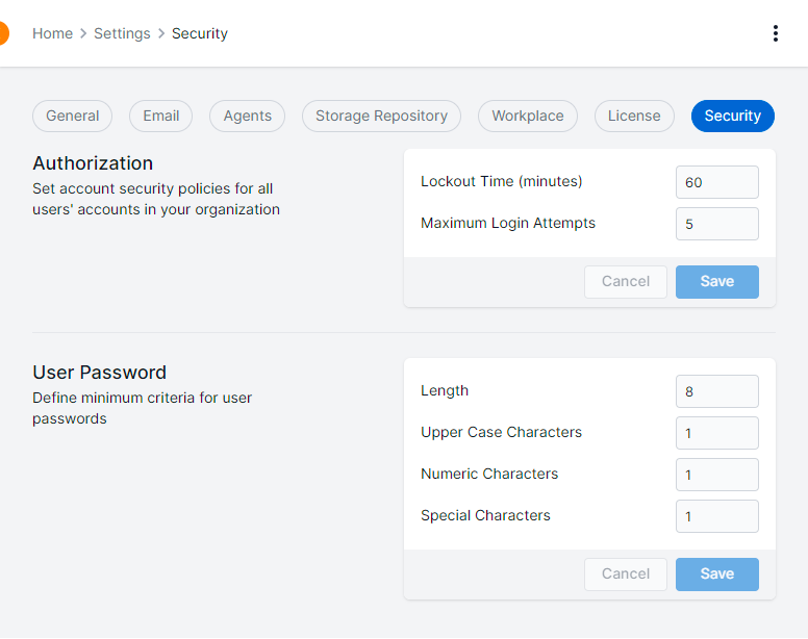Save the Authorization settings

(x=716, y=281)
